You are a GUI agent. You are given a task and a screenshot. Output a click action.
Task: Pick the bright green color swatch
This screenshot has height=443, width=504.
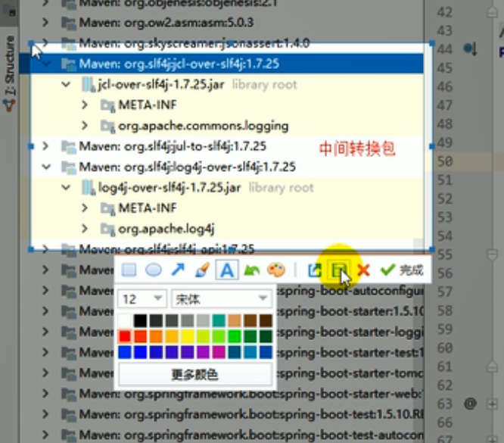pos(235,336)
